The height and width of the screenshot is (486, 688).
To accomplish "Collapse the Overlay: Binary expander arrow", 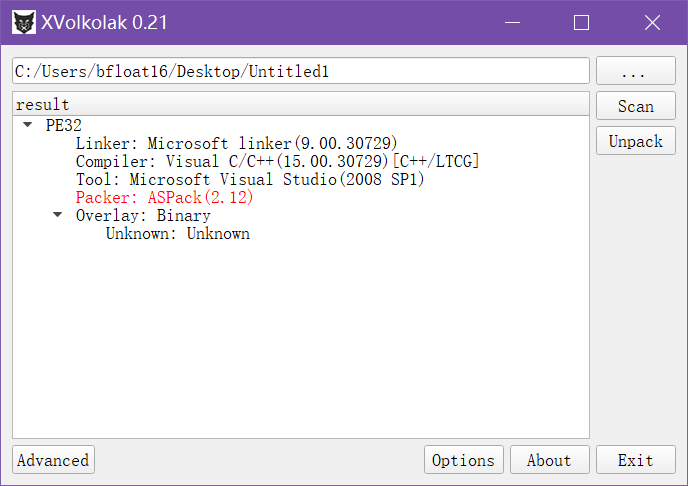I will point(57,215).
